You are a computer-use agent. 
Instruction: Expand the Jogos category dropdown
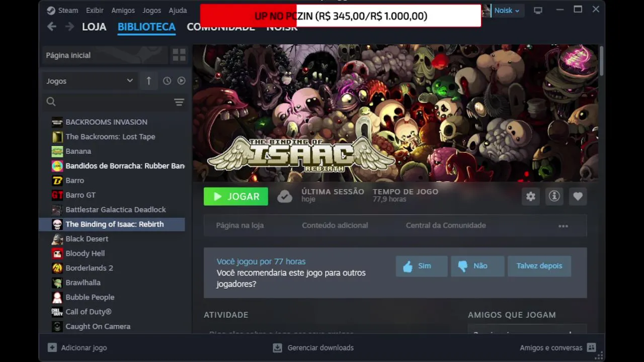[x=91, y=81]
